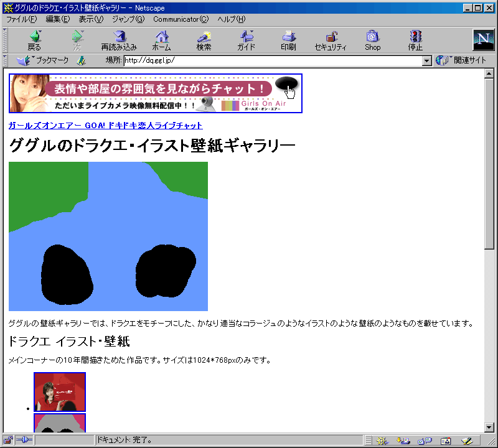The image size is (498, 448).
Task: Click the Back (戻る) toolbar button
Action: (x=34, y=40)
